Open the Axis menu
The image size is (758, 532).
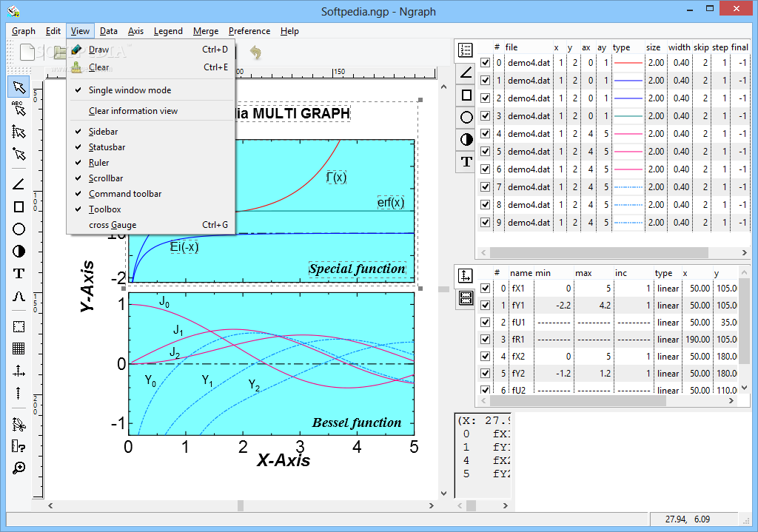[136, 31]
